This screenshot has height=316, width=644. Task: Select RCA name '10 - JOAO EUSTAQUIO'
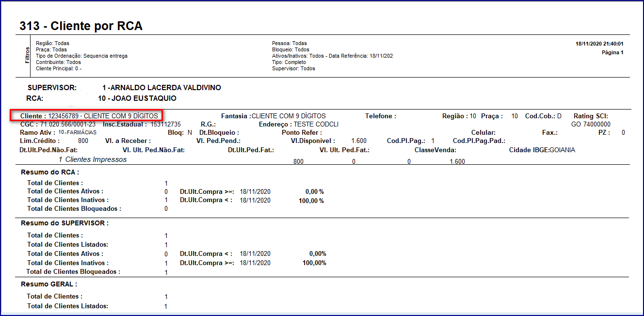click(x=137, y=98)
